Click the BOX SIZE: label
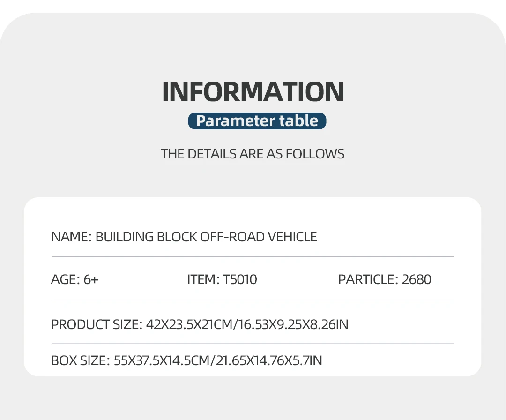 coord(80,360)
